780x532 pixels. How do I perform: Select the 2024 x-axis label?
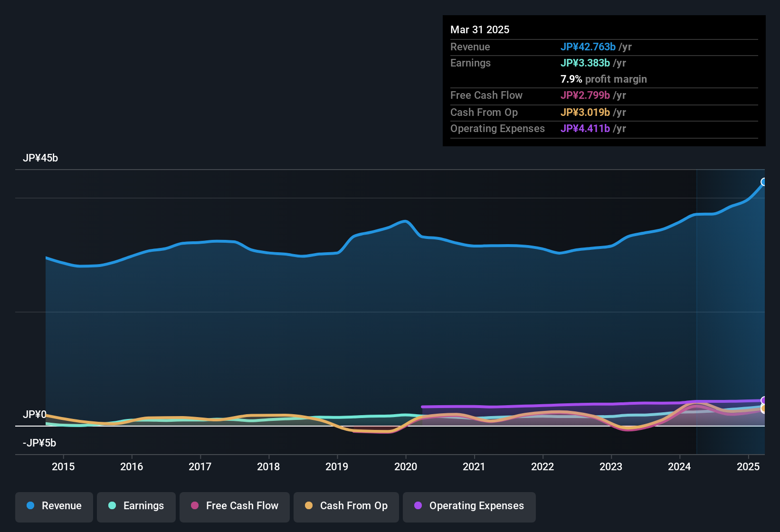point(679,466)
